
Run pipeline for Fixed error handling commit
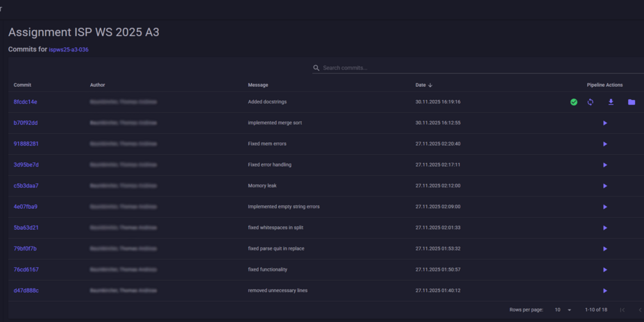[604, 165]
